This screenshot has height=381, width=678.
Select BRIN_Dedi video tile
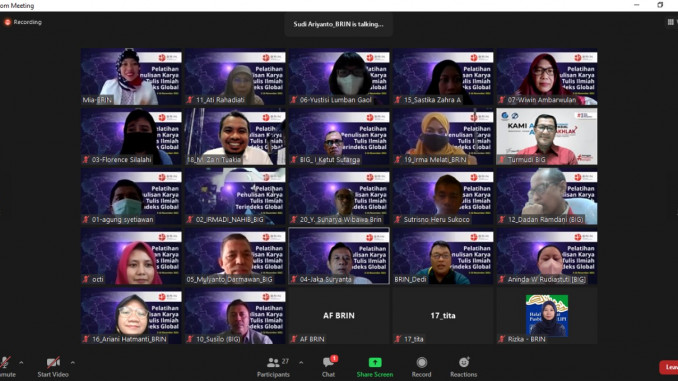443,256
